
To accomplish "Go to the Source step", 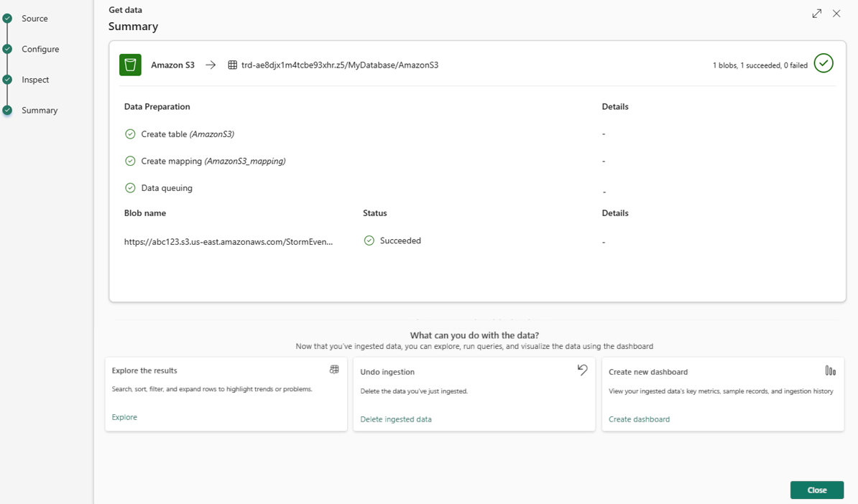I will (34, 19).
